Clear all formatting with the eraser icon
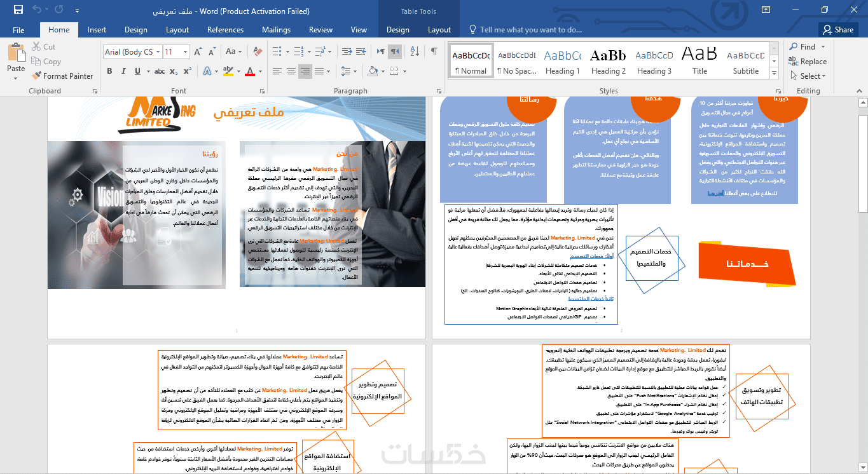 (x=258, y=52)
